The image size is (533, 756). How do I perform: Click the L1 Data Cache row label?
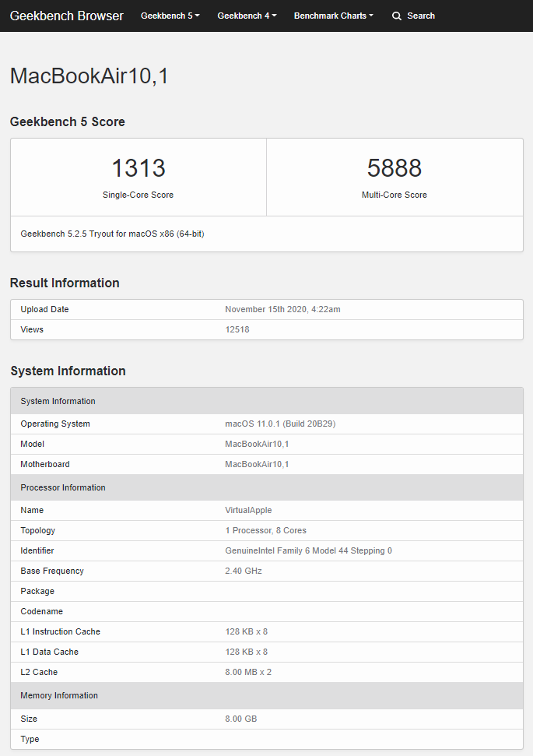(49, 652)
